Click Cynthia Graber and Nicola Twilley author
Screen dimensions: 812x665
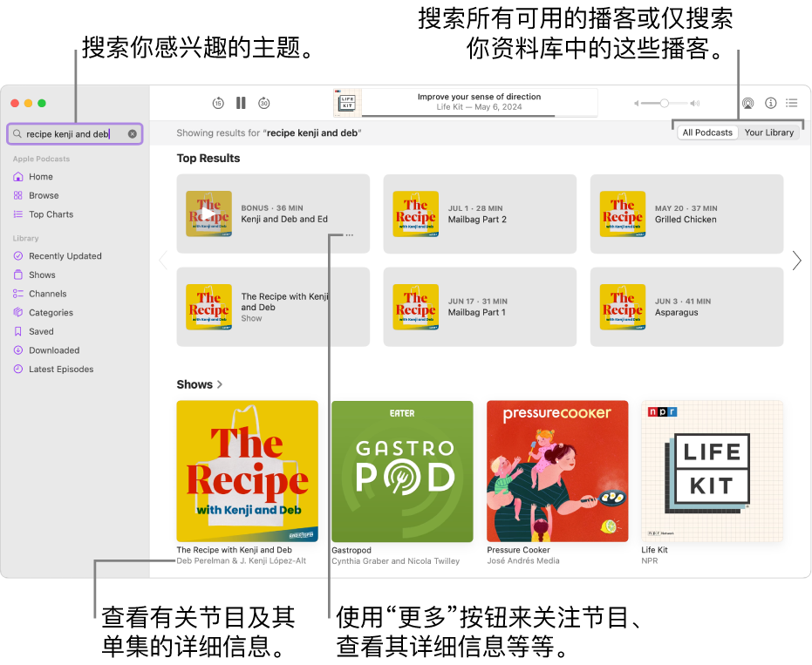tap(396, 561)
